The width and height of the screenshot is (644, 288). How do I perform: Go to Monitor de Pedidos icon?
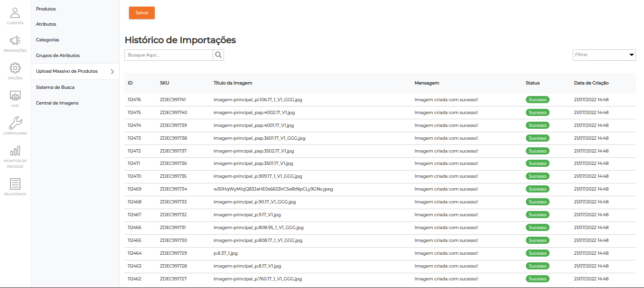coord(15,151)
